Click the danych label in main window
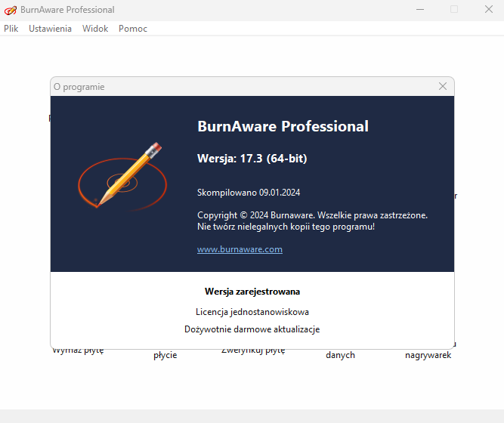Screen dimensions: 504x423 pos(340,355)
